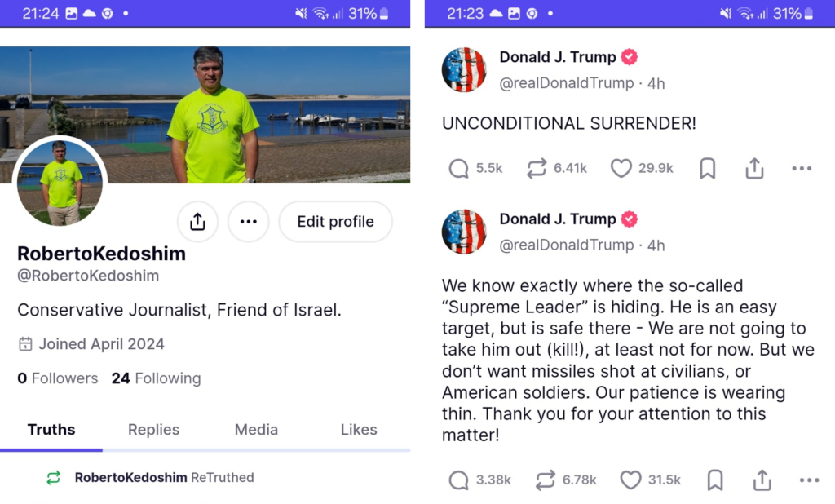Reply to the UNCONDITIONAL SURRENDER post
The width and height of the screenshot is (835, 504).
click(459, 169)
